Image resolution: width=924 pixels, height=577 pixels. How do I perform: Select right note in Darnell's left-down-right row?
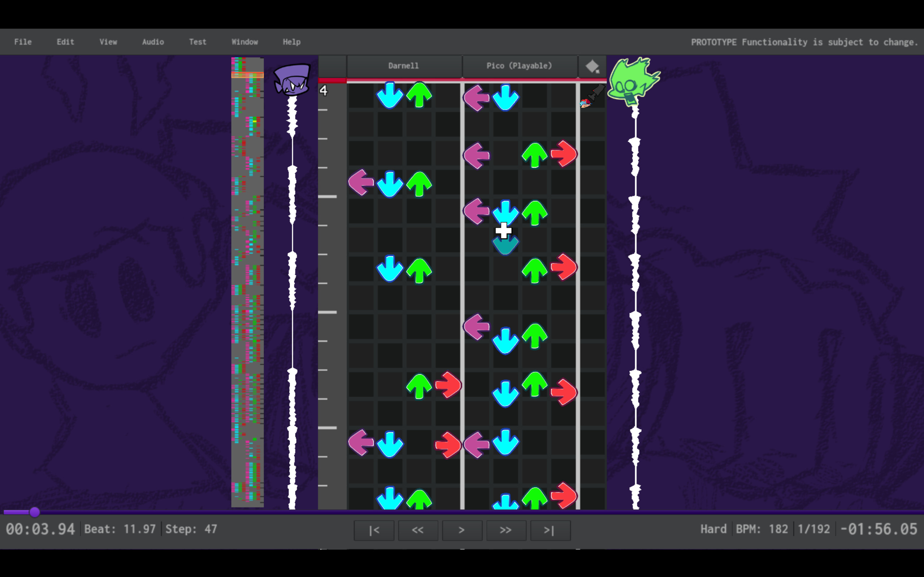pyautogui.click(x=448, y=445)
